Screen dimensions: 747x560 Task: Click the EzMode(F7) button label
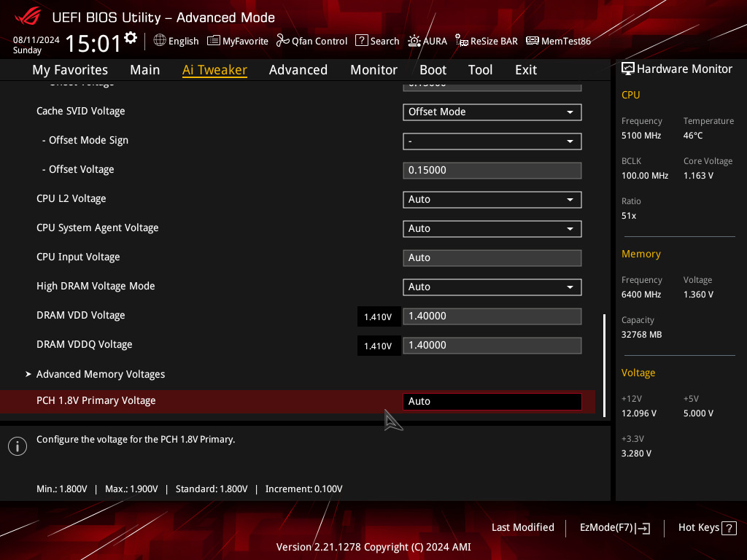click(606, 528)
